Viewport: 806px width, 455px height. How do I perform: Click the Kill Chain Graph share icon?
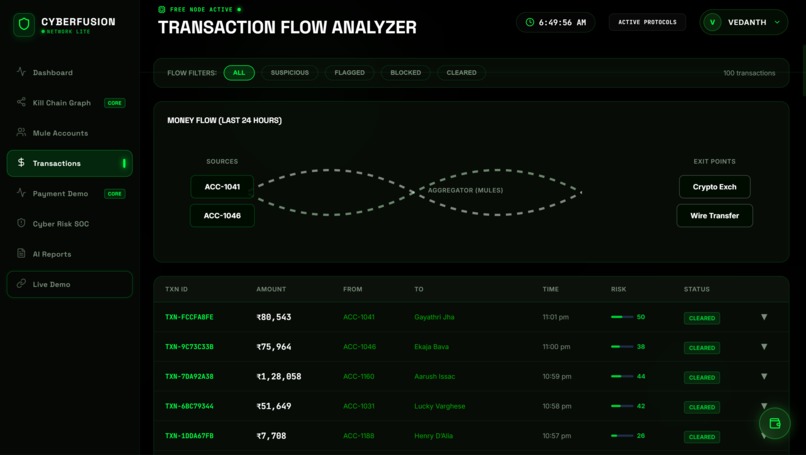click(x=21, y=102)
